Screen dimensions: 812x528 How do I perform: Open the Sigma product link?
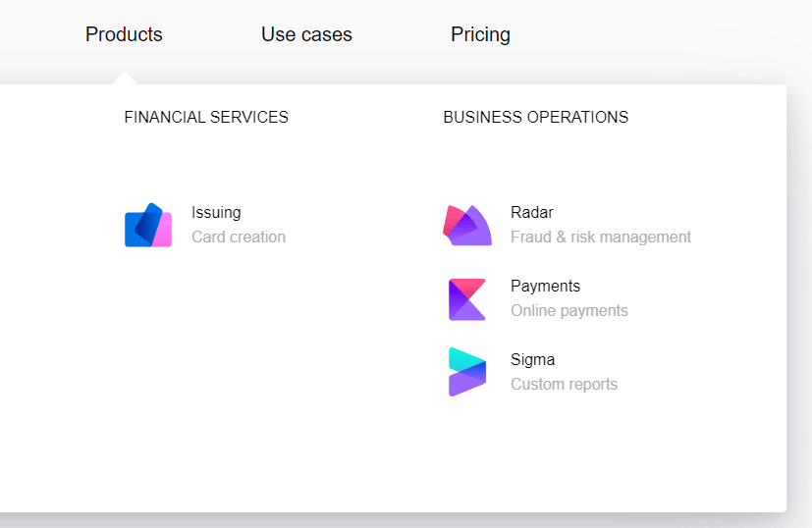click(532, 360)
